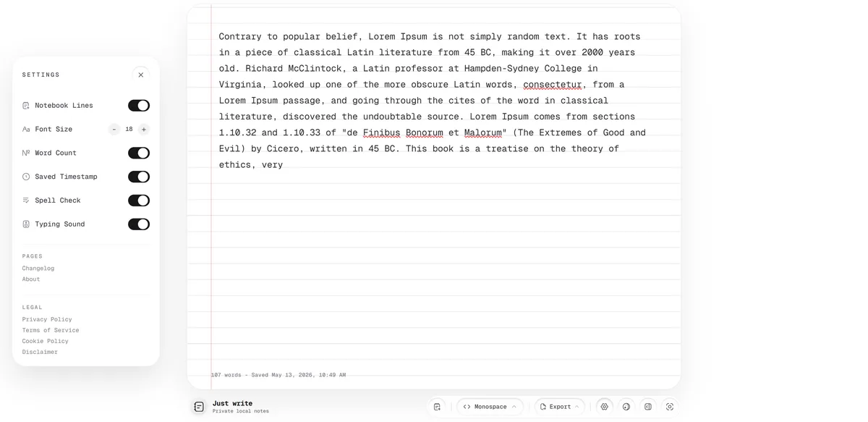The height and width of the screenshot is (422, 868).
Task: Click the new note icon in bottom toolbar
Action: (x=437, y=407)
